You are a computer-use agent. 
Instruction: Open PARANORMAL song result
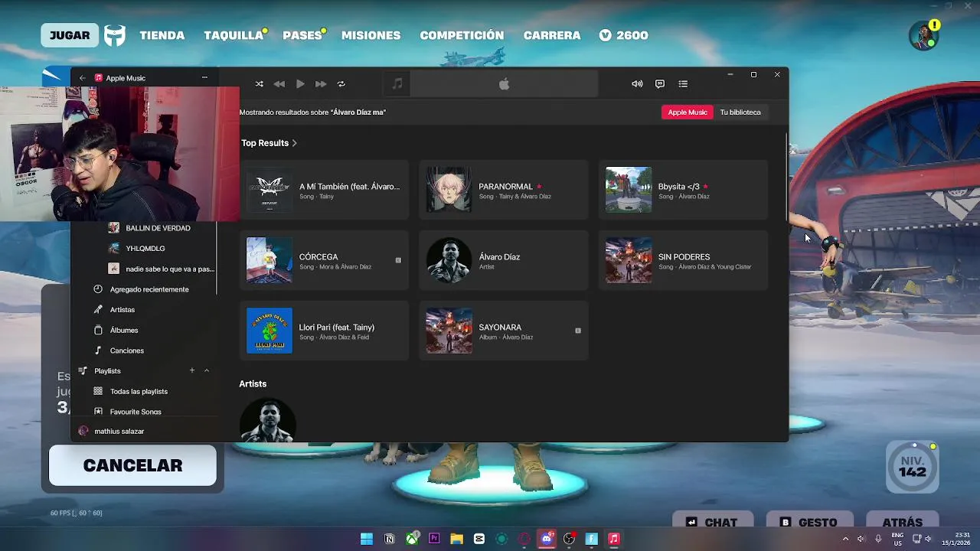(504, 190)
